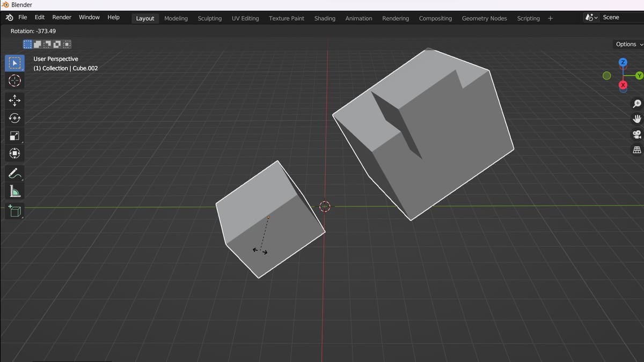The width and height of the screenshot is (644, 362).
Task: Open the File menu
Action: pyautogui.click(x=23, y=17)
